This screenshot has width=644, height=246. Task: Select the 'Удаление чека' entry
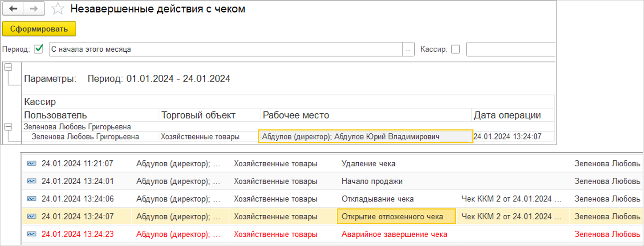(x=369, y=164)
